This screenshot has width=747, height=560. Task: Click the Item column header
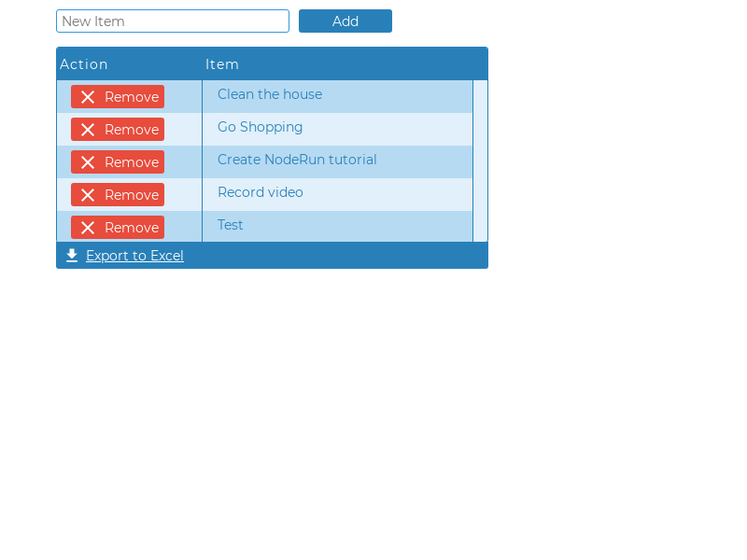click(x=222, y=64)
